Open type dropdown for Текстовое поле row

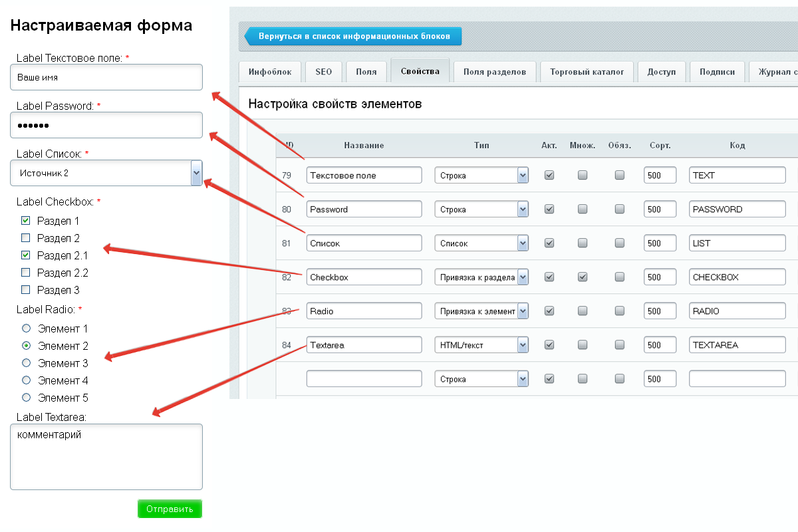tap(523, 176)
